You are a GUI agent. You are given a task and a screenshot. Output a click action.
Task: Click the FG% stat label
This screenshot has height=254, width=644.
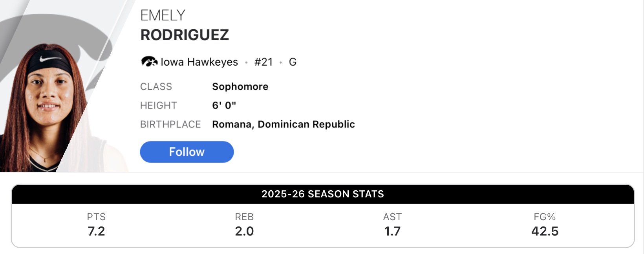[x=545, y=217]
